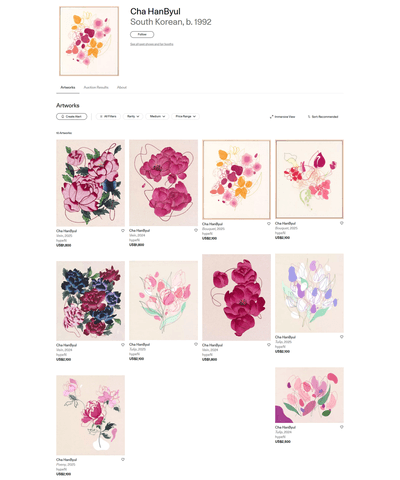This screenshot has width=400, height=480.
Task: Save the first peony artwork with heart icon
Action: (123, 231)
